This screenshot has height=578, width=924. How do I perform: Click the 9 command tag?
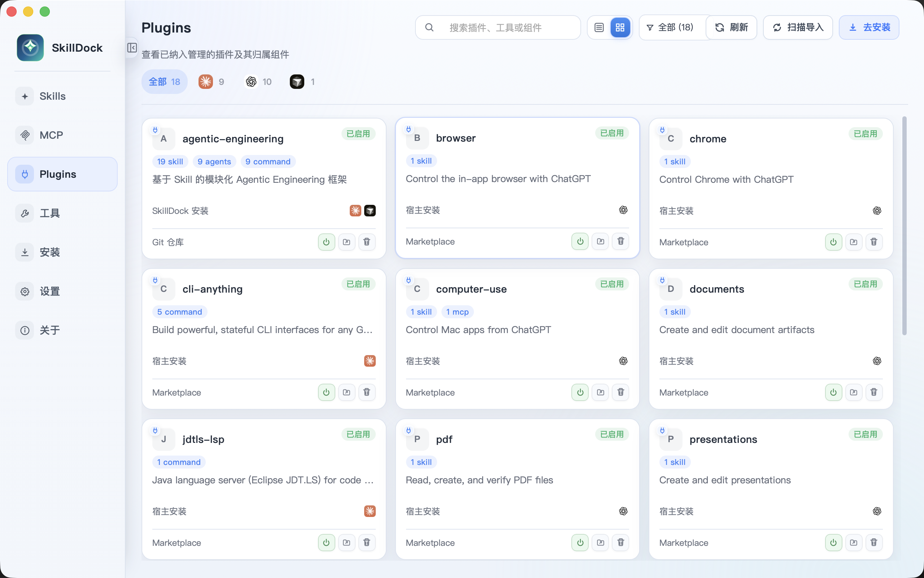[x=268, y=162]
